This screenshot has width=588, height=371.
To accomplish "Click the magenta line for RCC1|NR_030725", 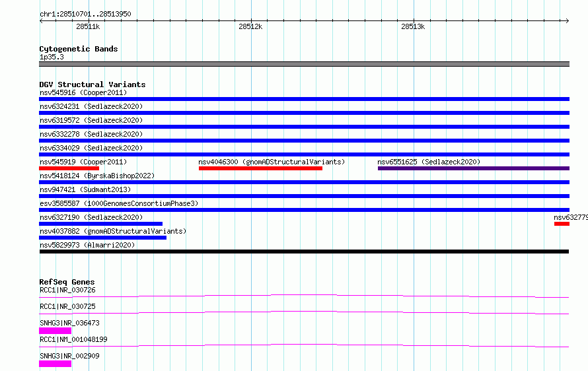I will pyautogui.click(x=304, y=312).
